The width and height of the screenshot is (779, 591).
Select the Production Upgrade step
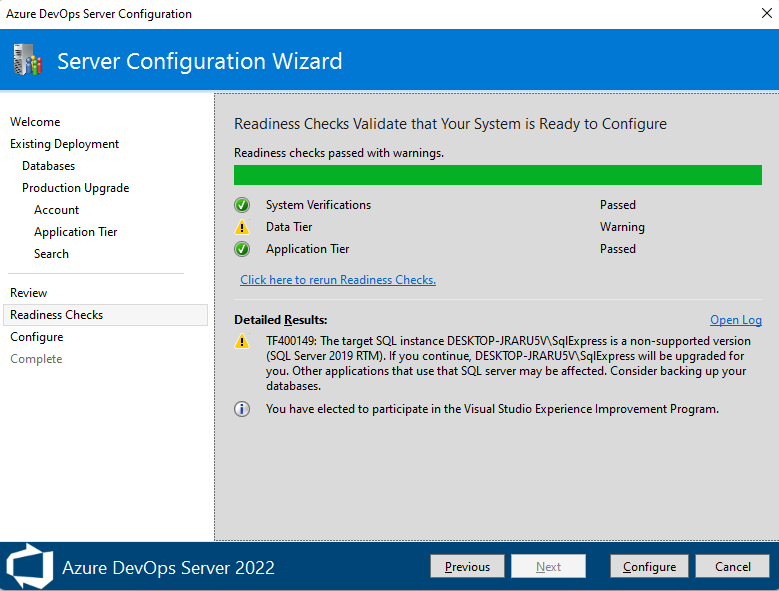pyautogui.click(x=76, y=188)
